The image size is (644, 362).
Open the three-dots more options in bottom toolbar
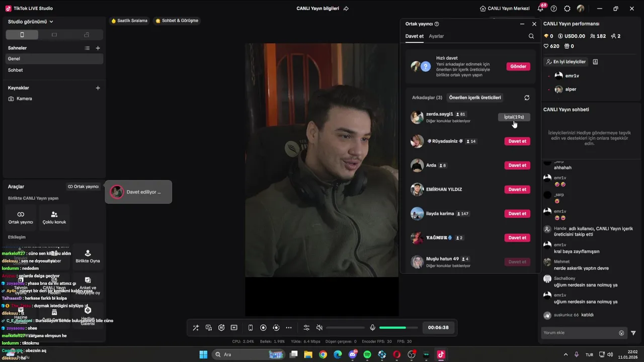tap(289, 328)
